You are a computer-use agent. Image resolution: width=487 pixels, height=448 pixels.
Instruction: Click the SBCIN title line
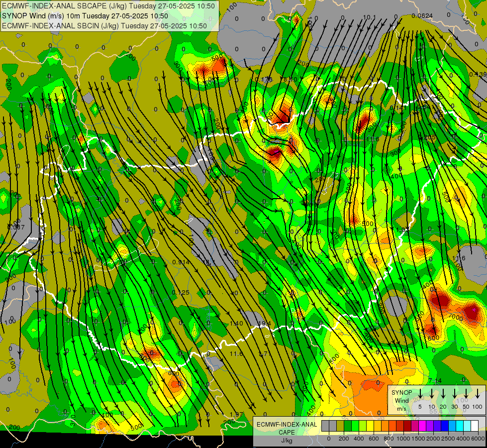[x=104, y=26]
